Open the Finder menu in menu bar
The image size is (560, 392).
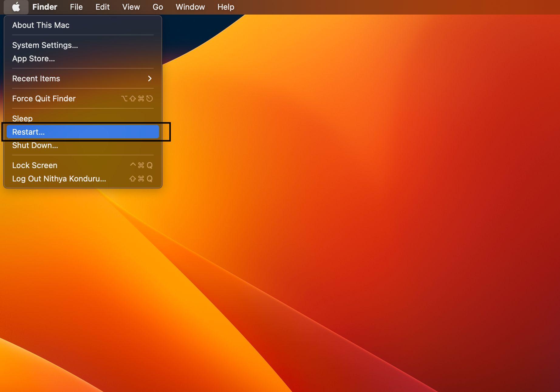45,7
